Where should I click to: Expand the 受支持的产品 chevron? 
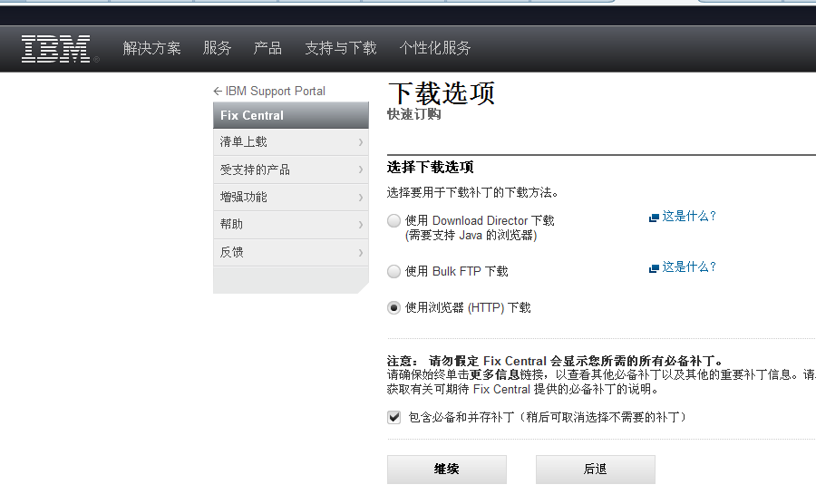tap(361, 170)
